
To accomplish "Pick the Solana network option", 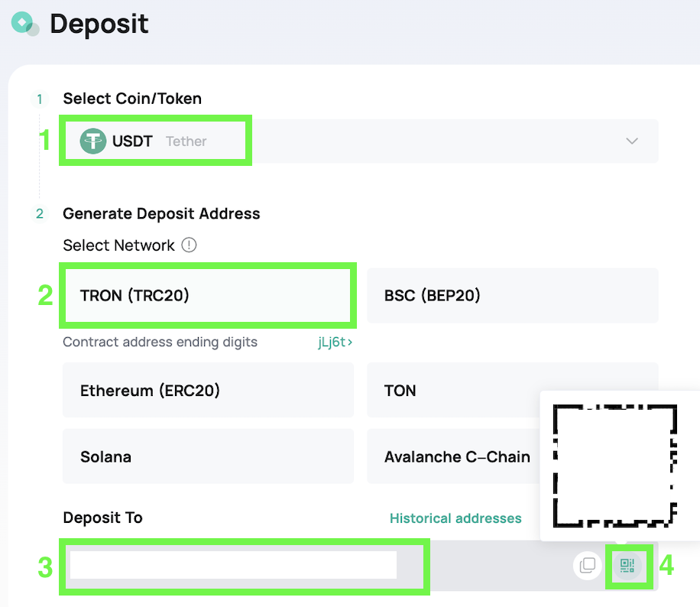I will [x=208, y=456].
